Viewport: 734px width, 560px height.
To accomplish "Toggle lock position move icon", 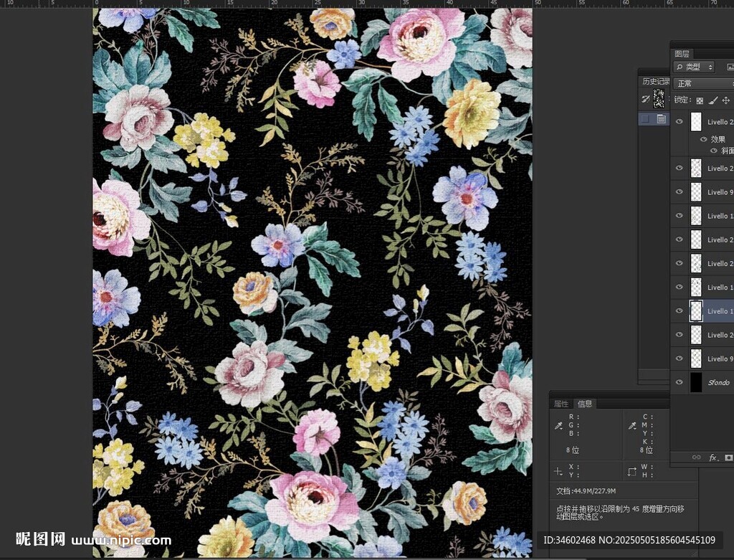I will pyautogui.click(x=725, y=100).
